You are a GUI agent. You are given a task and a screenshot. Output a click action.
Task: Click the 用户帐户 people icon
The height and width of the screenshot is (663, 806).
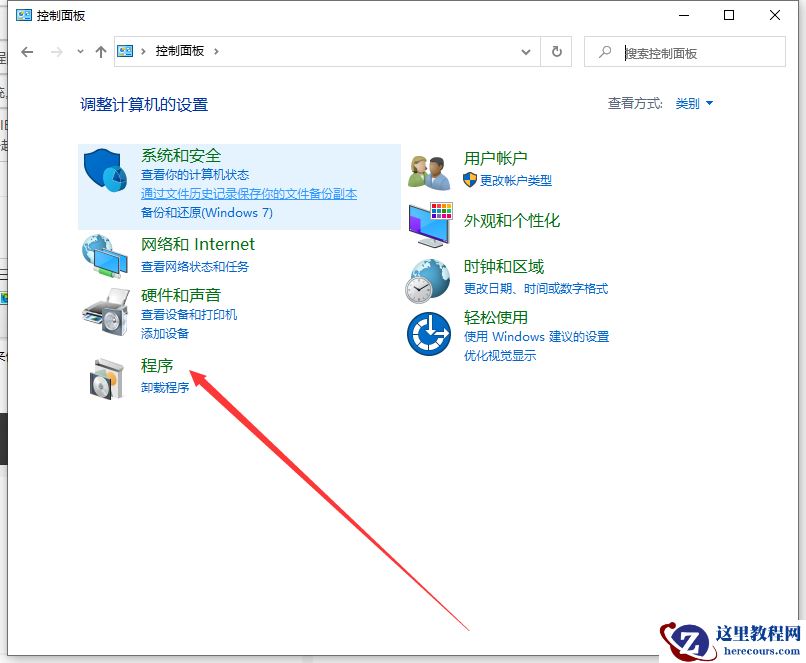click(428, 170)
